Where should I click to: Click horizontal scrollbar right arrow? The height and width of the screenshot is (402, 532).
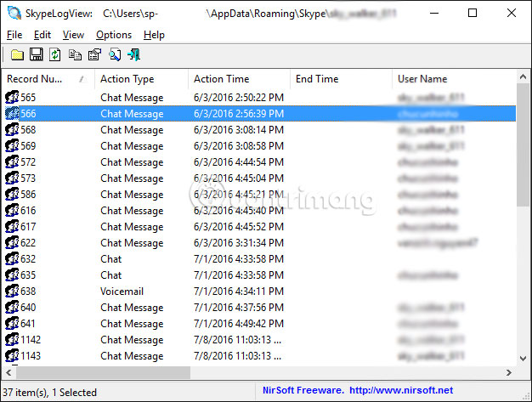508,373
